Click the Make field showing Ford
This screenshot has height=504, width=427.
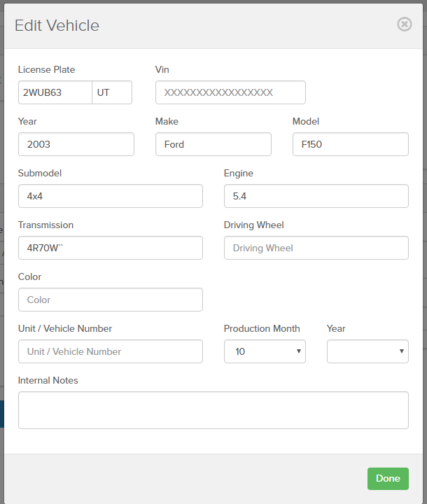pyautogui.click(x=213, y=144)
